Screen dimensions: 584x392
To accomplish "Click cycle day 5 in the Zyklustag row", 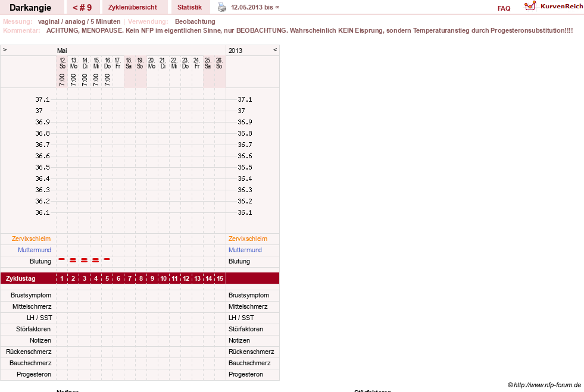I will (107, 278).
